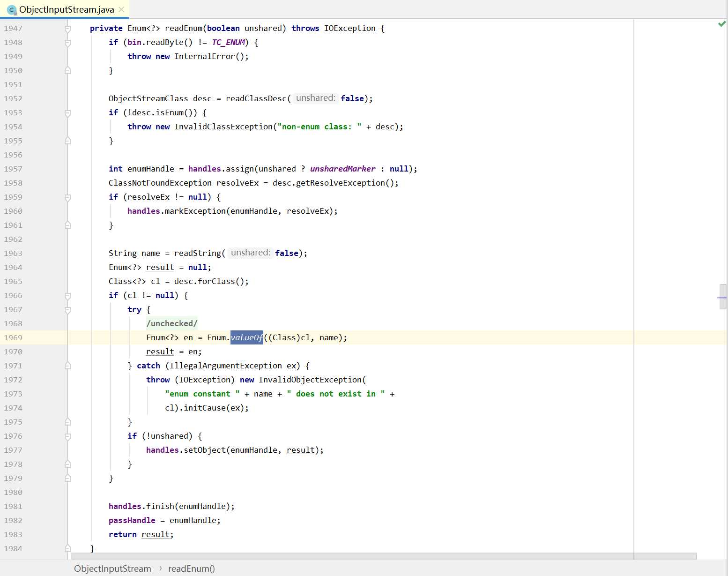The image size is (728, 576).
Task: Collapse the if block at line 1948
Action: click(68, 43)
